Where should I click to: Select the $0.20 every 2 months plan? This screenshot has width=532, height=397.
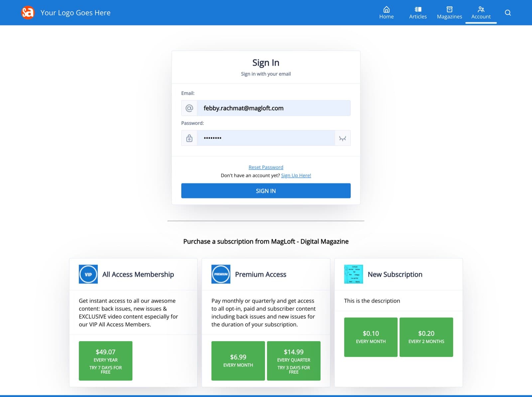pos(426,337)
